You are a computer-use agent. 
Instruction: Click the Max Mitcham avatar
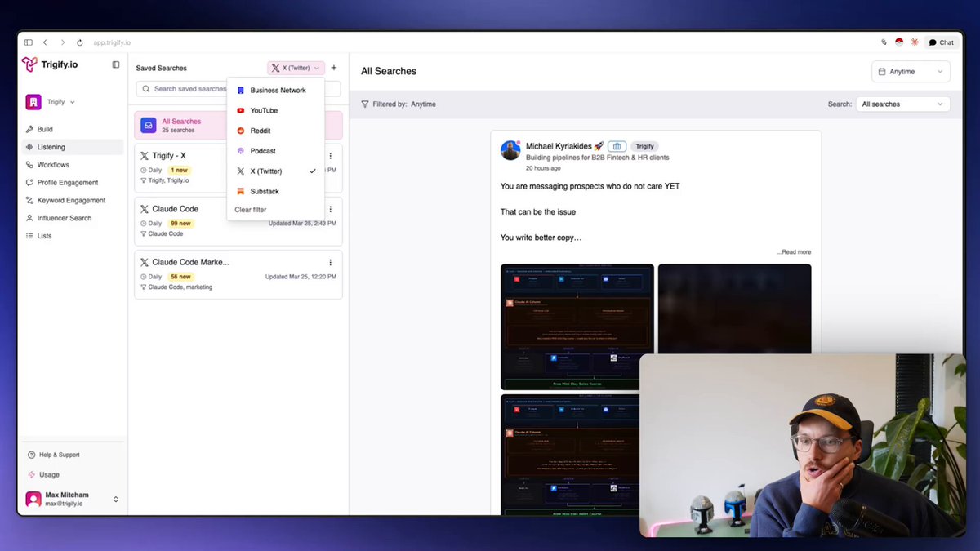pos(33,499)
